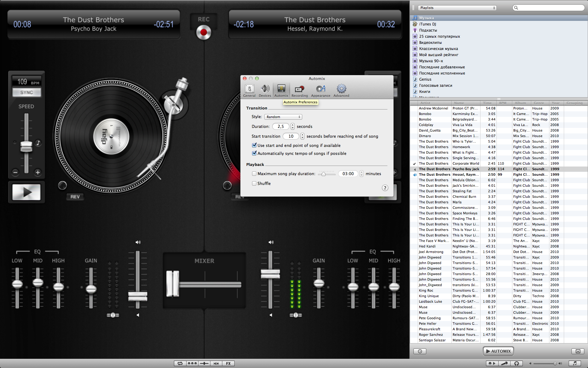Click the Duration stepper arrows
The width and height of the screenshot is (588, 368).
(x=293, y=126)
